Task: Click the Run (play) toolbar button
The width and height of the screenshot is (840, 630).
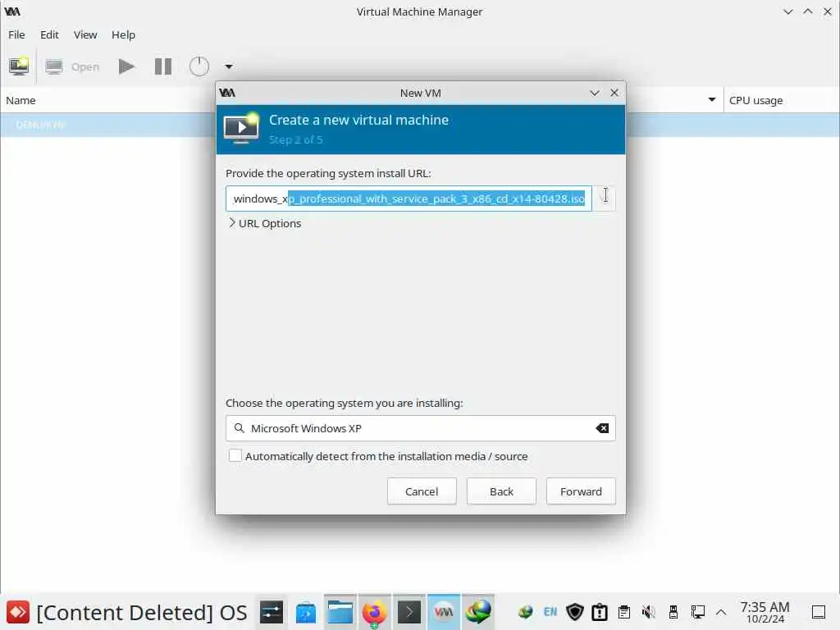Action: [126, 66]
